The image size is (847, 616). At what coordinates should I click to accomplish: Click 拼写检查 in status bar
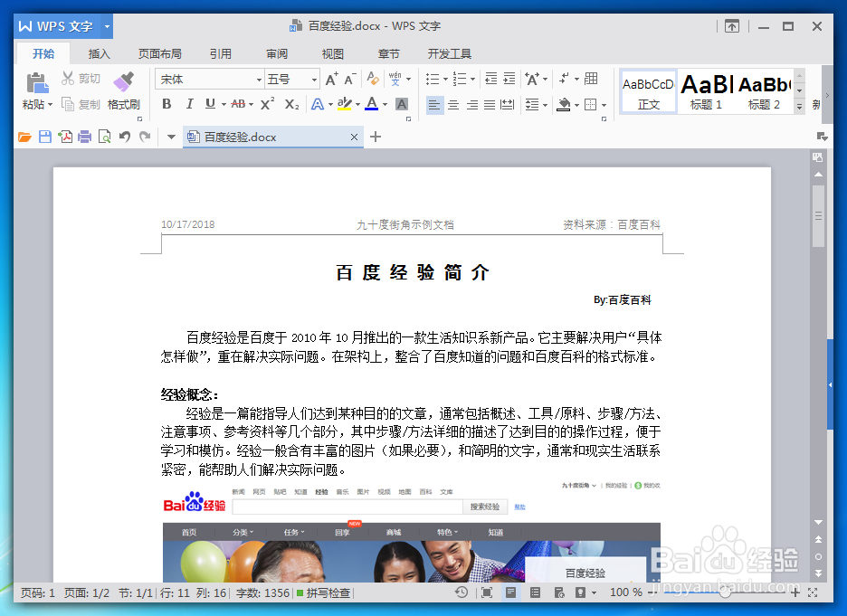coord(324,592)
